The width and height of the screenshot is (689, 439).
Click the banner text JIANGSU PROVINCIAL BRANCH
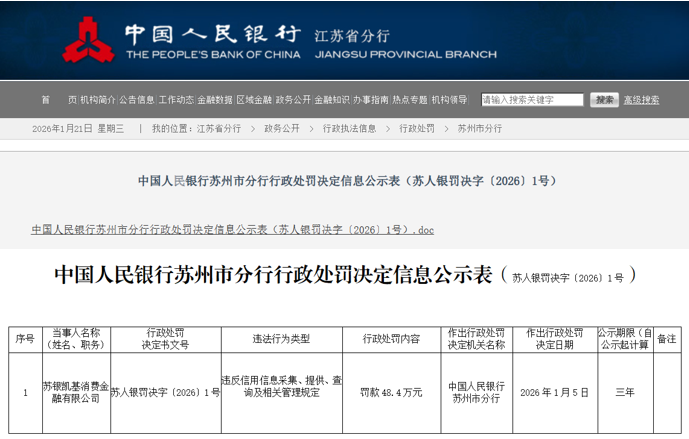(x=406, y=54)
